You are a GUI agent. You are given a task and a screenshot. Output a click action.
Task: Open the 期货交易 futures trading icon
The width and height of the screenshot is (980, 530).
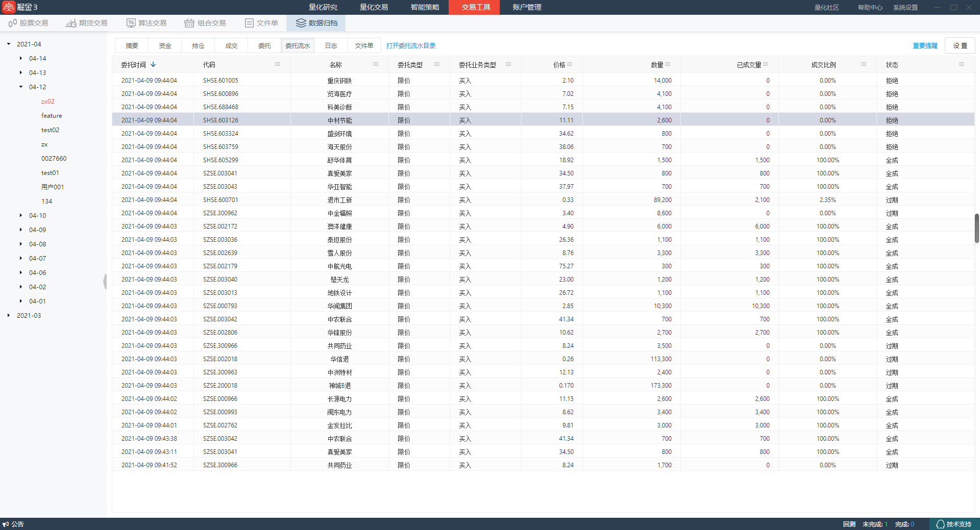(71, 23)
